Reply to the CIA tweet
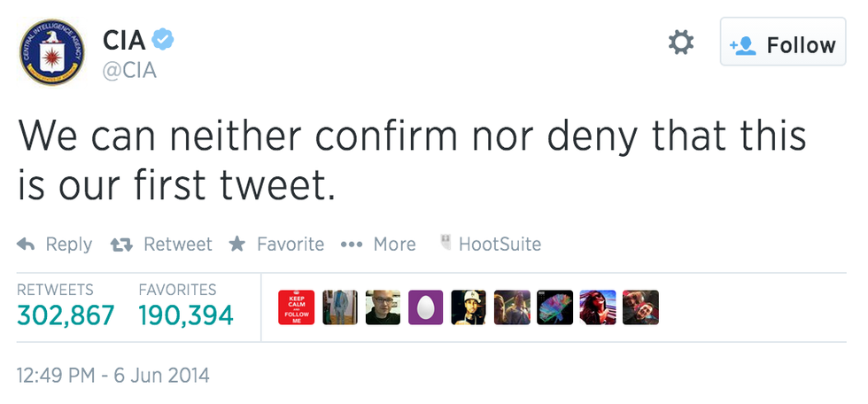 (x=55, y=244)
